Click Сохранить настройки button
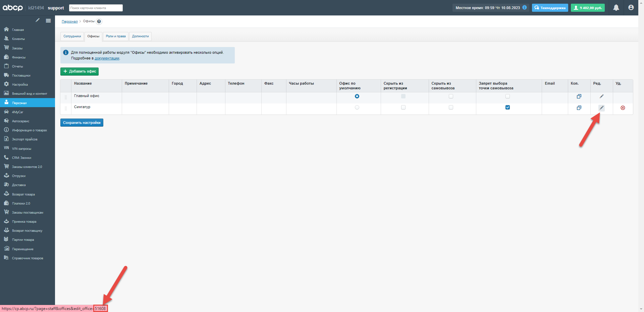644x312 pixels. click(x=82, y=123)
